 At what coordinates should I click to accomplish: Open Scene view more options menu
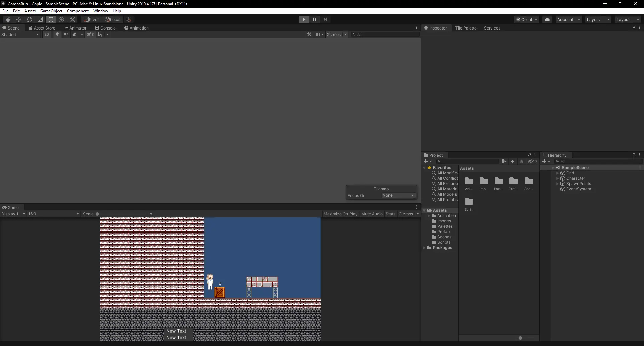pyautogui.click(x=416, y=27)
